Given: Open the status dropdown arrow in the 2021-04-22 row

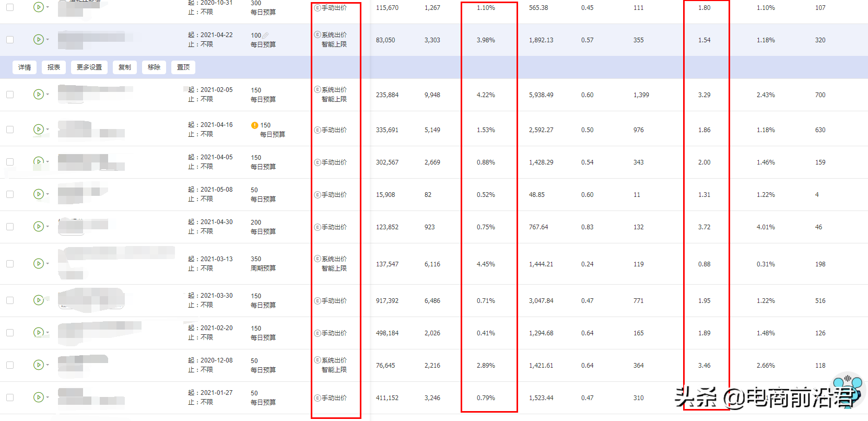Looking at the screenshot, I should point(48,40).
